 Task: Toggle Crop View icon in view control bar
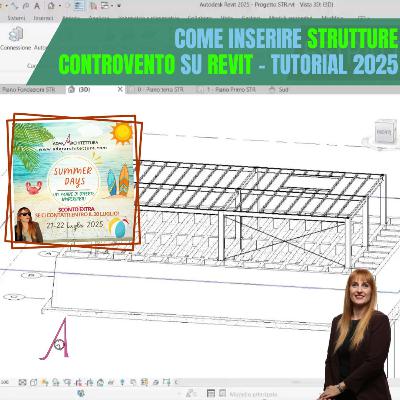pos(78,382)
